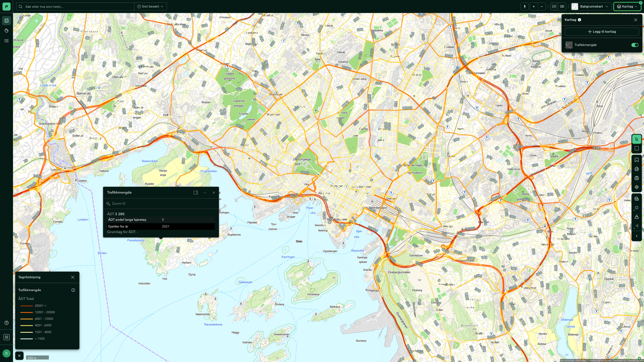Close the Tegnforklaring legend panel
Viewport: 644px width, 362px height.
click(x=73, y=277)
